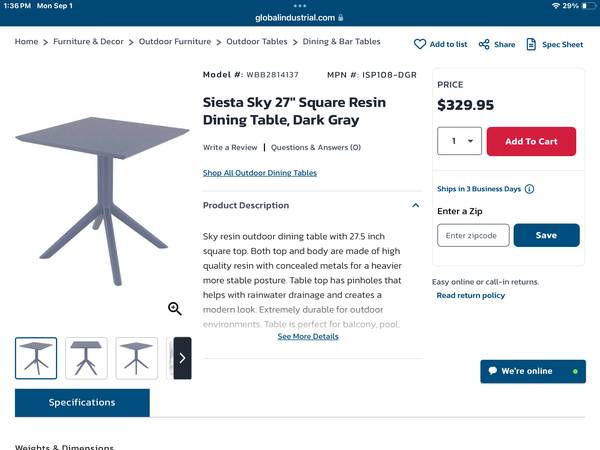Save the entered zip code
This screenshot has height=450, width=600.
click(x=546, y=235)
